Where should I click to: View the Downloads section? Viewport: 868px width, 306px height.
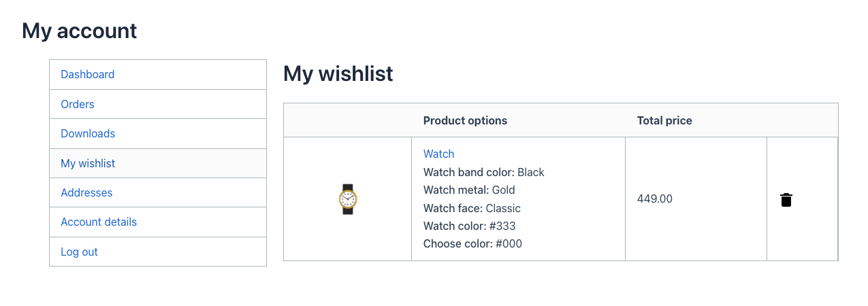[88, 133]
